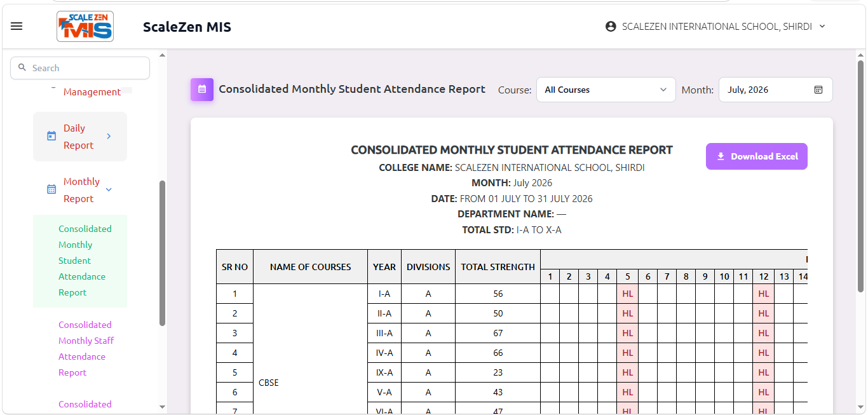The image size is (868, 415).
Task: Click the purple report calendar icon
Action: click(x=202, y=90)
